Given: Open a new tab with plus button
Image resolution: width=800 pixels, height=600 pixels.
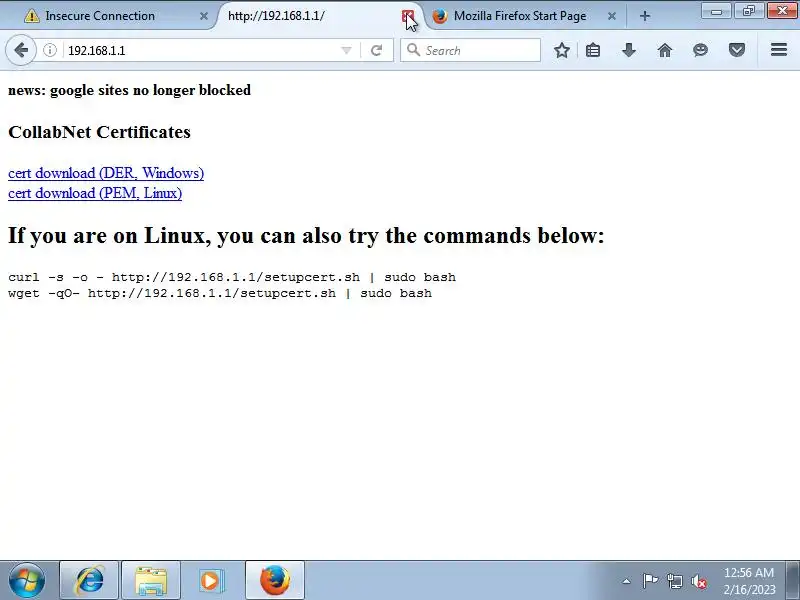Looking at the screenshot, I should pos(645,16).
